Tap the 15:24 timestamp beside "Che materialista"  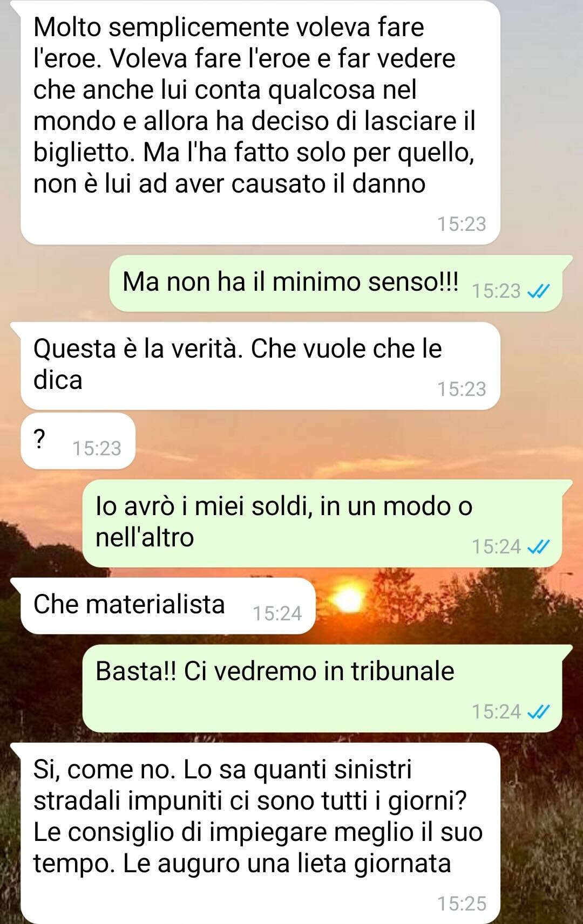(x=277, y=613)
